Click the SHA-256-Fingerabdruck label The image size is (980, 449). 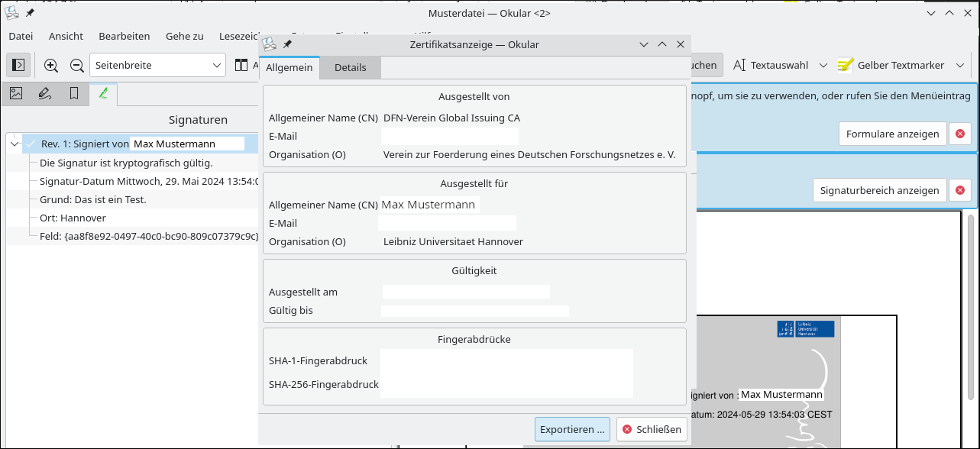324,385
